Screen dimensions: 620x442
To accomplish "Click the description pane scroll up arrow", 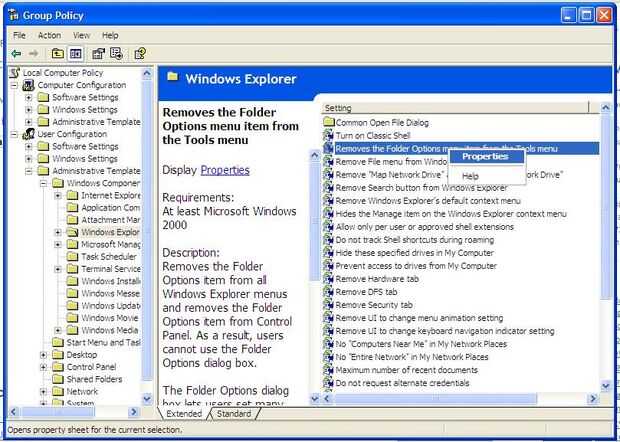I will 315,155.
